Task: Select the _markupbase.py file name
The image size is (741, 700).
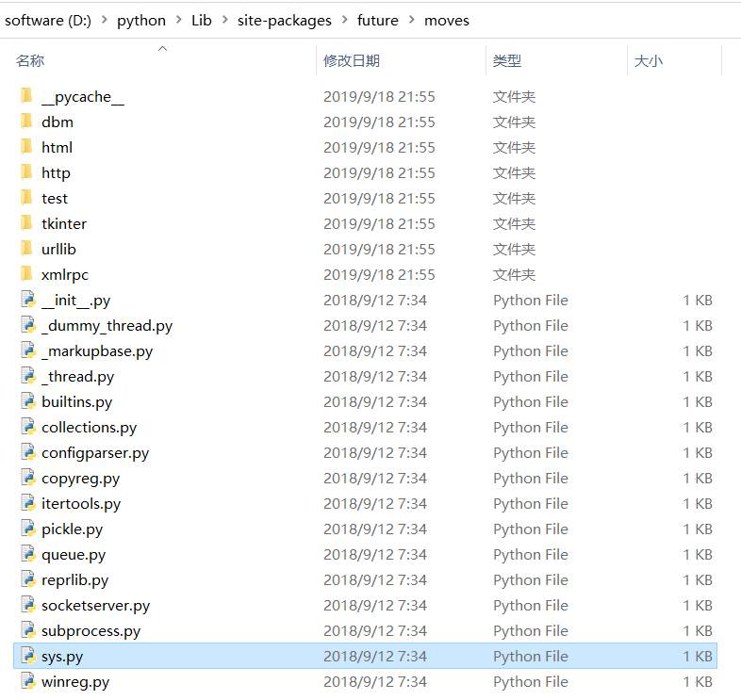Action: tap(97, 351)
